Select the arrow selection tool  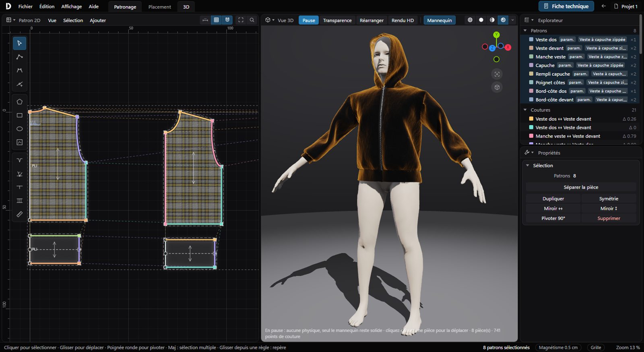coord(19,43)
